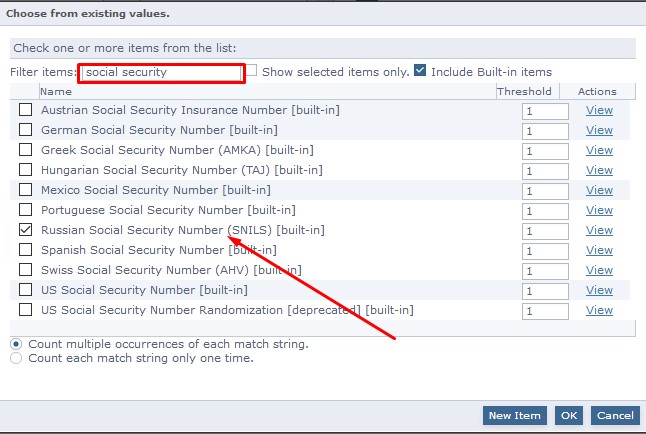This screenshot has width=646, height=434.
Task: View the Hungarian Social Security Number (TAJ) item
Action: [599, 170]
